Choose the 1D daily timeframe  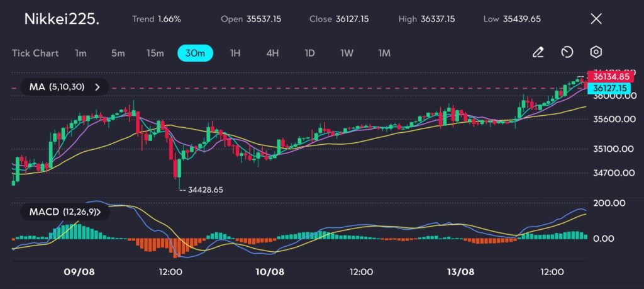(309, 53)
